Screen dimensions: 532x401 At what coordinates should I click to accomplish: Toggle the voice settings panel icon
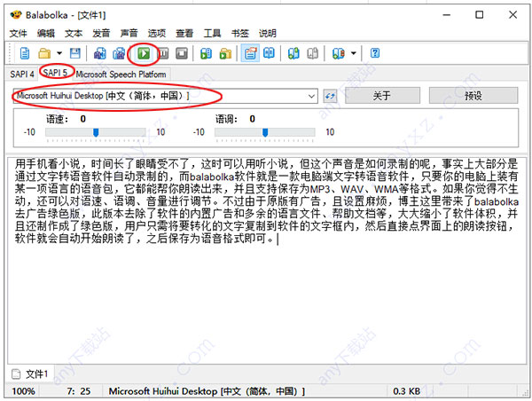coord(250,53)
